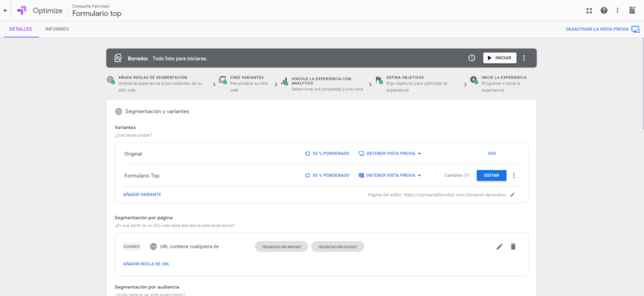Click the /donacion-de-semen/ URL chip
Image resolution: width=644 pixels, height=296 pixels.
[281, 247]
